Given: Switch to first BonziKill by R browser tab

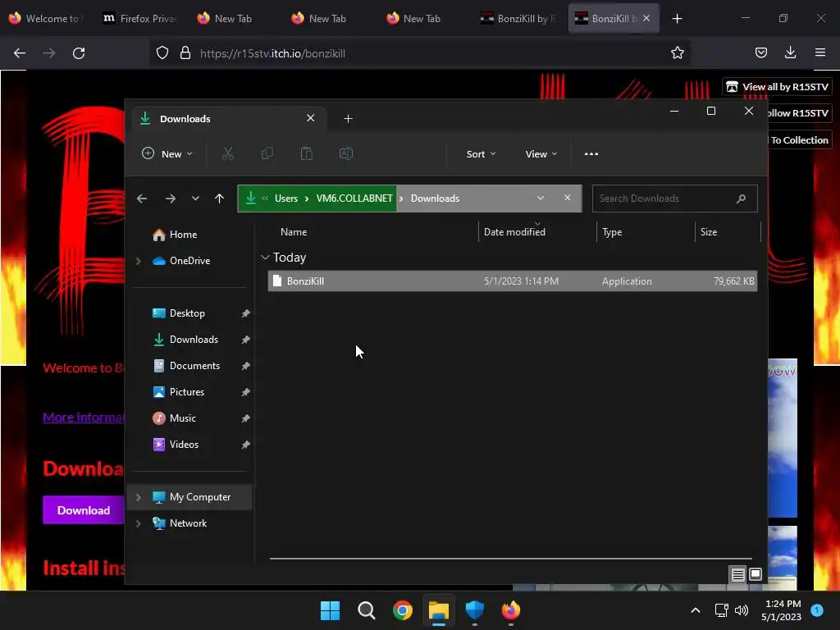Looking at the screenshot, I should [x=518, y=19].
